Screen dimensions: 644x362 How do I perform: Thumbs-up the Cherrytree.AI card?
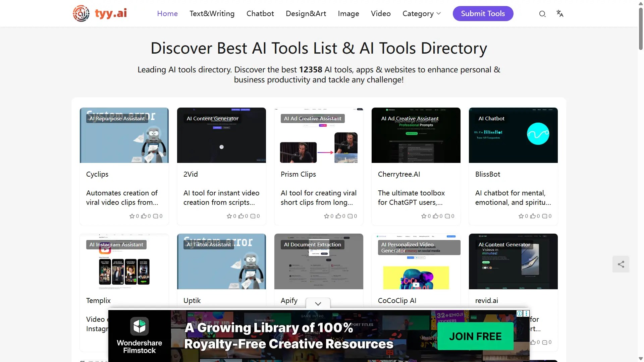(x=435, y=216)
